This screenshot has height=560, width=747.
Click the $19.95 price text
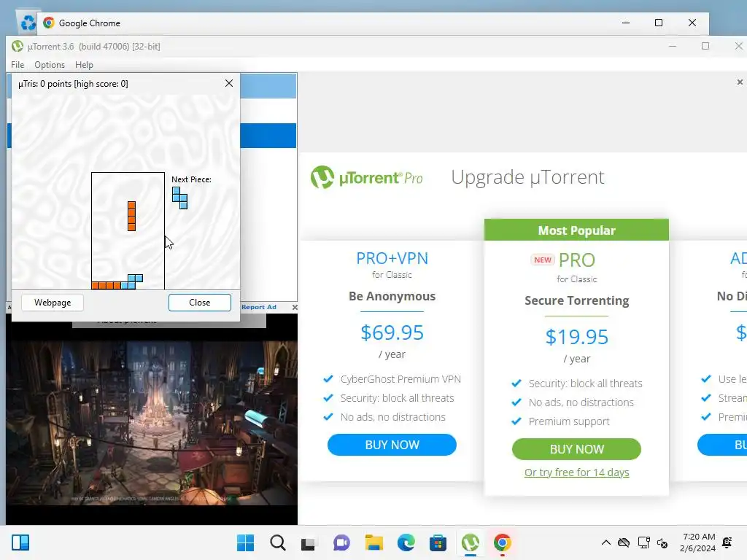click(576, 337)
